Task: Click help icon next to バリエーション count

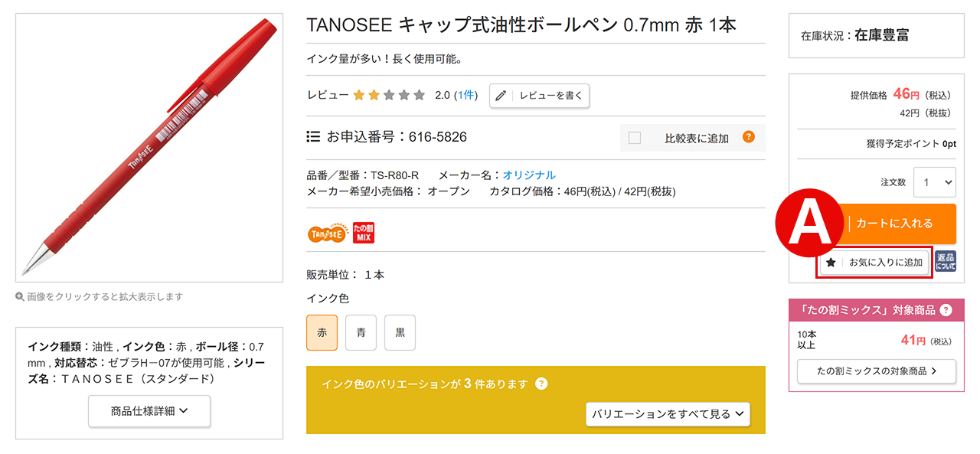Action: click(x=541, y=384)
